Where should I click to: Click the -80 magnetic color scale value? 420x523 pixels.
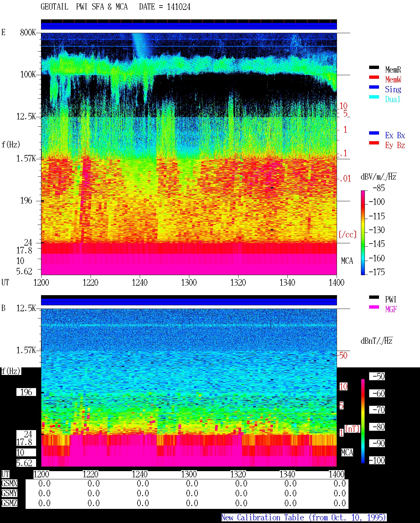377,427
